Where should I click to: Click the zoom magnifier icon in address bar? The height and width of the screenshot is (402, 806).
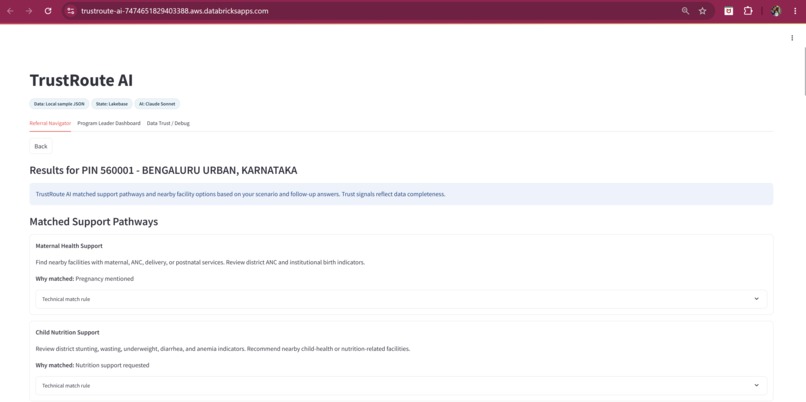click(x=685, y=11)
